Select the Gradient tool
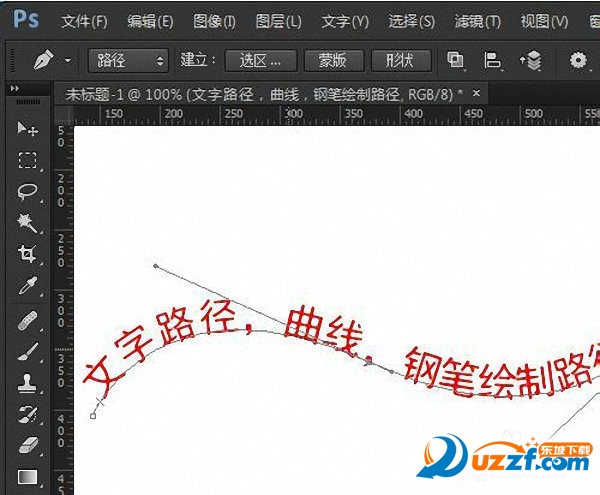 [x=27, y=476]
